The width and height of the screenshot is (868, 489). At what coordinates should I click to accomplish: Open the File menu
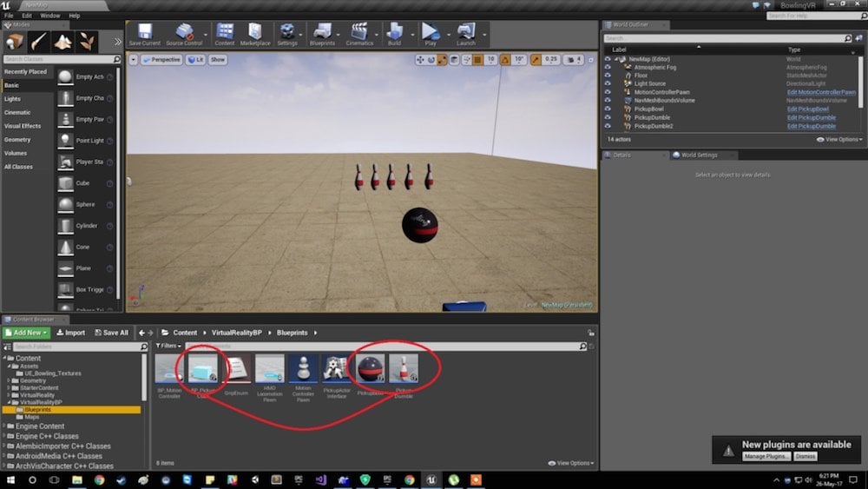[9, 16]
